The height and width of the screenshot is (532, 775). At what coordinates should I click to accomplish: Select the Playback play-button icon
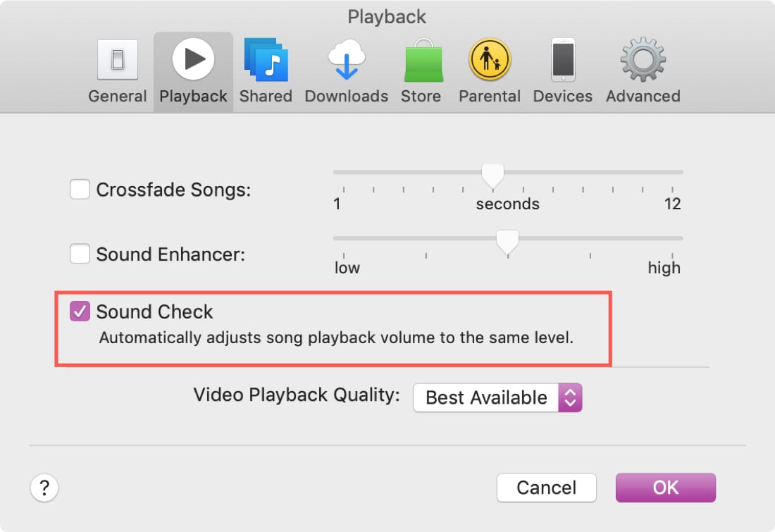point(193,58)
